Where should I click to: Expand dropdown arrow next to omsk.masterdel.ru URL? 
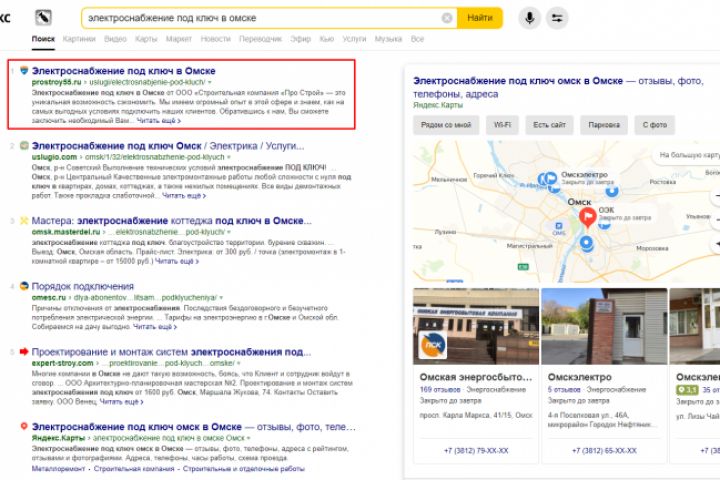coord(229,232)
